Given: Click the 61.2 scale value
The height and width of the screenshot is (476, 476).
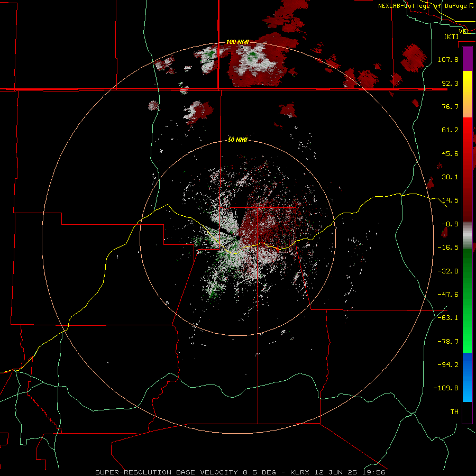Looking at the screenshot, I should tap(450, 130).
